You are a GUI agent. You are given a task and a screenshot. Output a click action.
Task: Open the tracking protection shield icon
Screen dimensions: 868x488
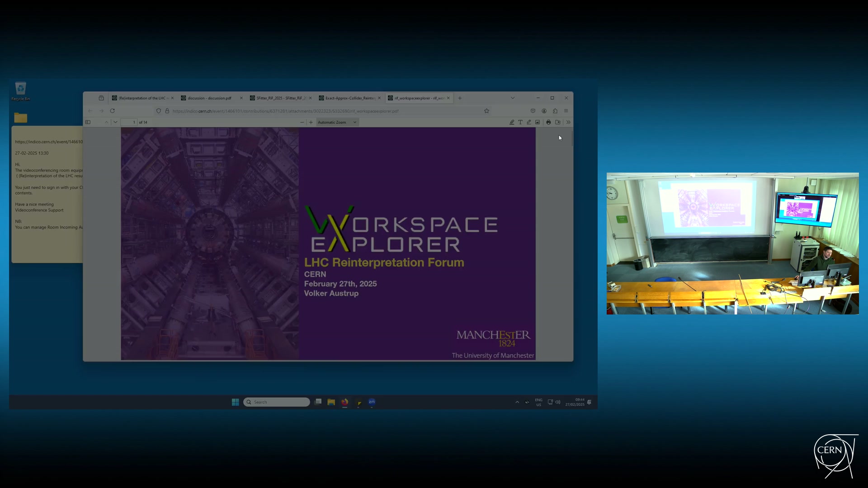pyautogui.click(x=159, y=111)
